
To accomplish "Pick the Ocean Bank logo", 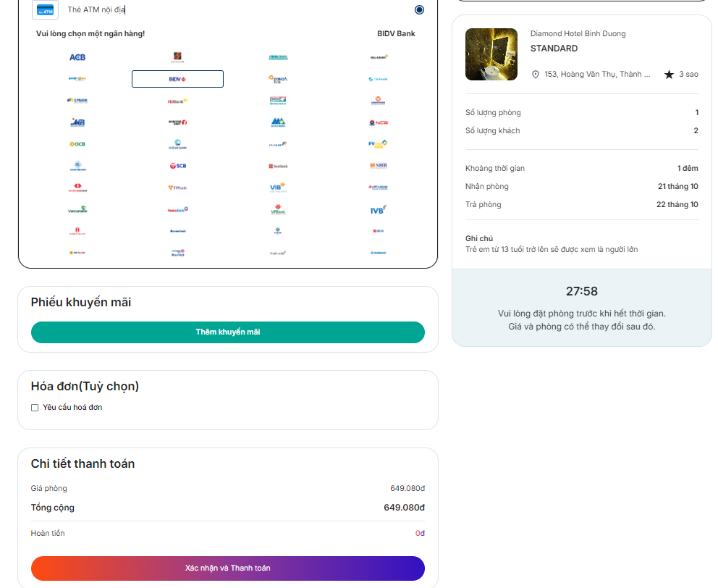I will [x=177, y=144].
